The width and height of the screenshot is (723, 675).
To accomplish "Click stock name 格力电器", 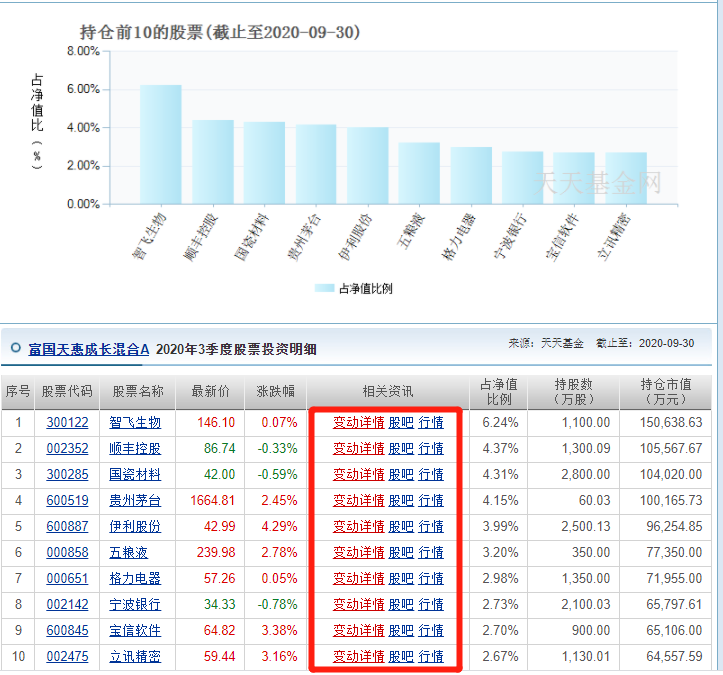I will 135,578.
